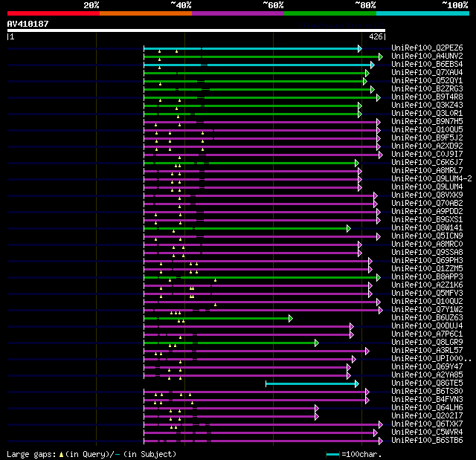
Task: Click the purple arrowhead of Q8VXK9 alignment
Action: [x=375, y=196]
